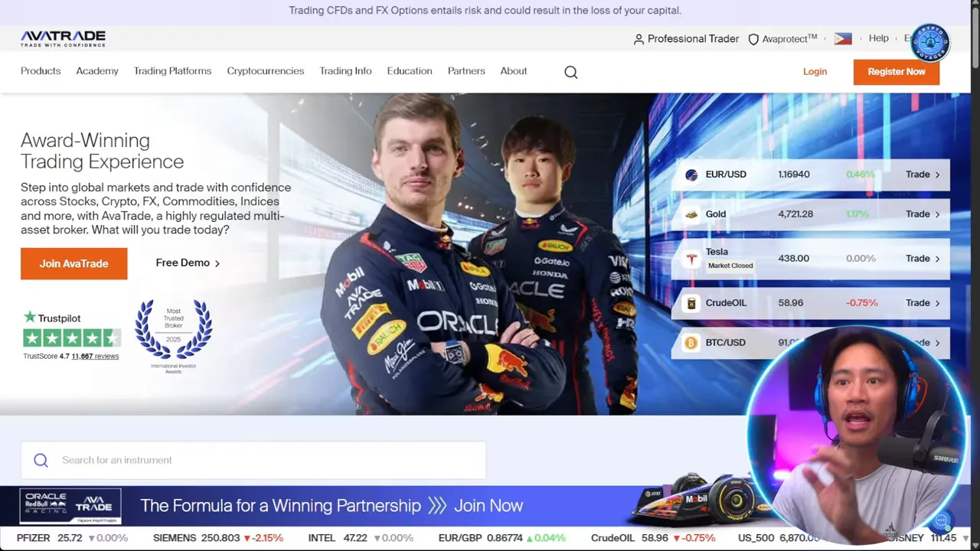Image resolution: width=980 pixels, height=551 pixels.
Task: Click the Oracle Red Bull Racing AvaTrade partner logo
Action: pyautogui.click(x=70, y=506)
